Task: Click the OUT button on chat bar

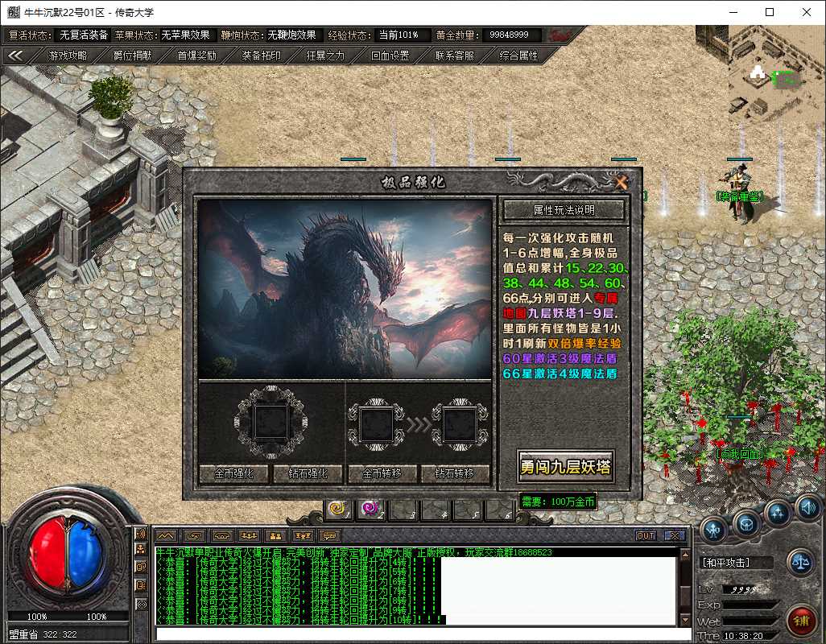Action: pos(646,535)
